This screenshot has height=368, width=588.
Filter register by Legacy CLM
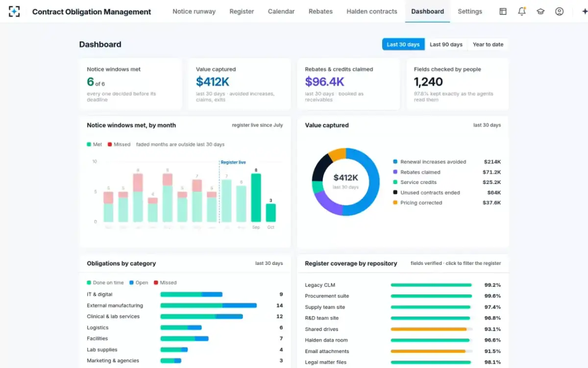click(x=403, y=285)
